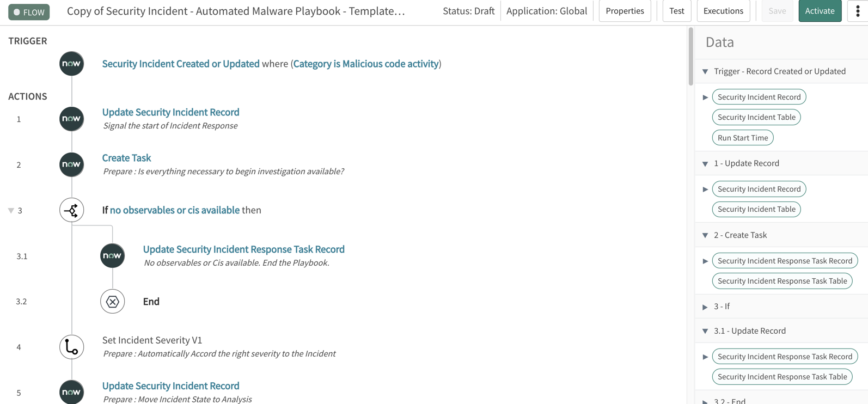Image resolution: width=868 pixels, height=404 pixels.
Task: Select Set Incident Severity V1 subflow
Action: pos(152,340)
